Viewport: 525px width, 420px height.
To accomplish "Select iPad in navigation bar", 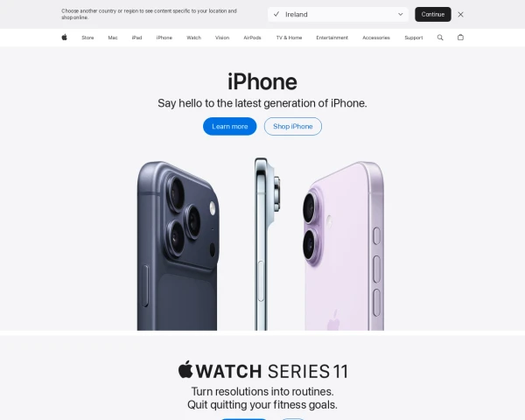I will [x=137, y=38].
